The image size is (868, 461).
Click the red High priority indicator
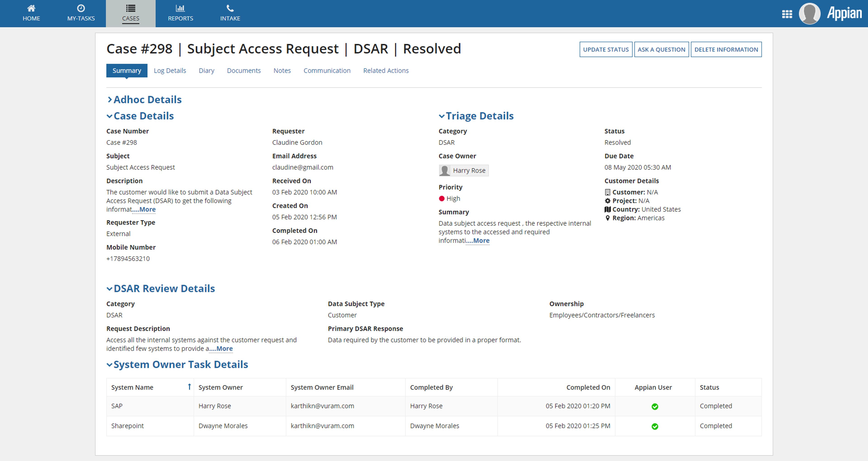click(441, 198)
